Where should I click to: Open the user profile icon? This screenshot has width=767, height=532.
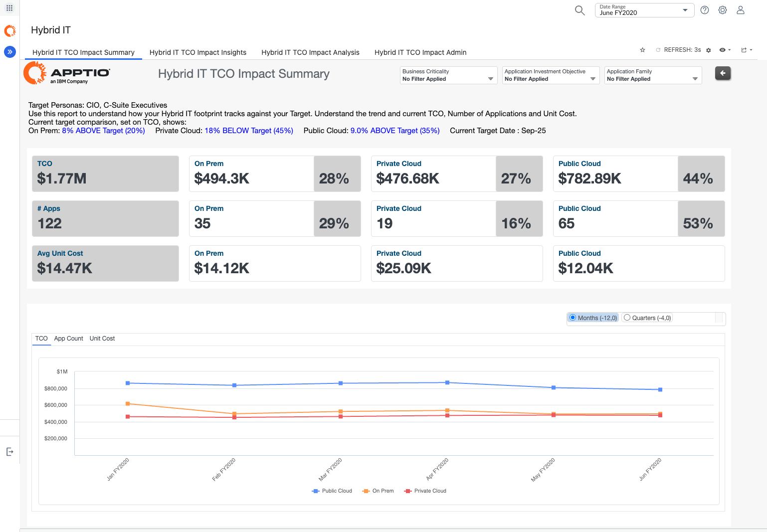coord(740,10)
